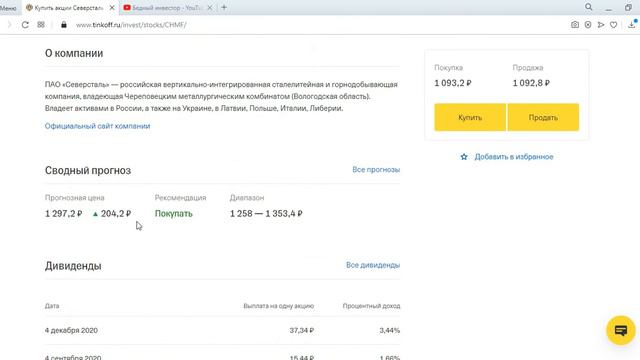640x360 pixels.
Task: Click the 37,34 ₽ payout value
Action: point(302,330)
